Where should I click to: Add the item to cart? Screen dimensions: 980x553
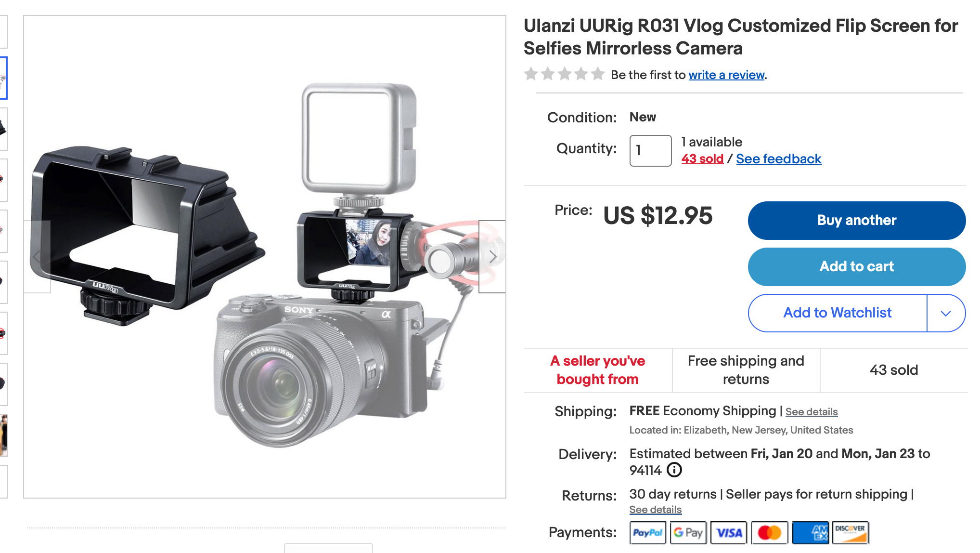(x=857, y=267)
